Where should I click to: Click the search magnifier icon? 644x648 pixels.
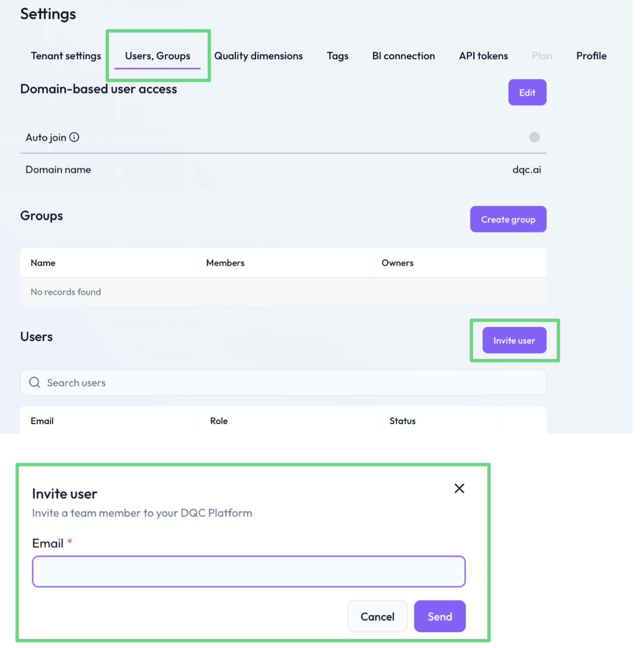[35, 383]
